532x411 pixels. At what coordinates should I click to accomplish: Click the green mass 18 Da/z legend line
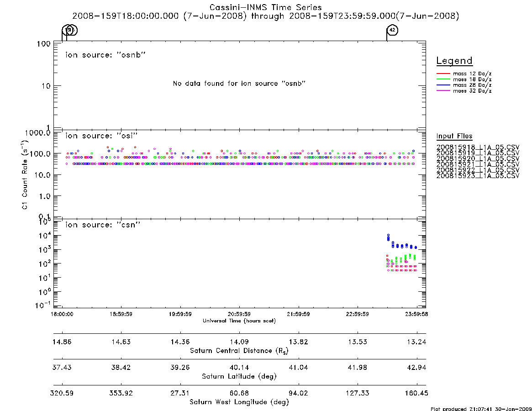(443, 79)
